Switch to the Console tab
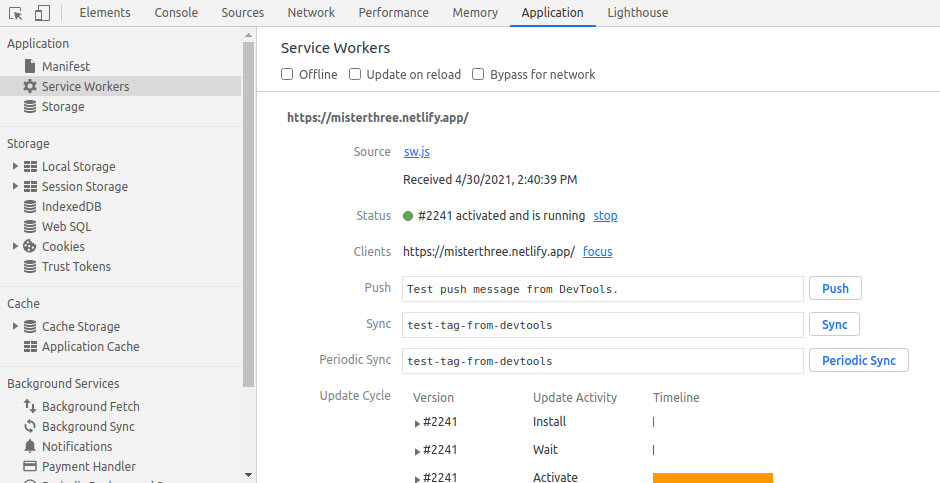The width and height of the screenshot is (940, 483). point(176,13)
